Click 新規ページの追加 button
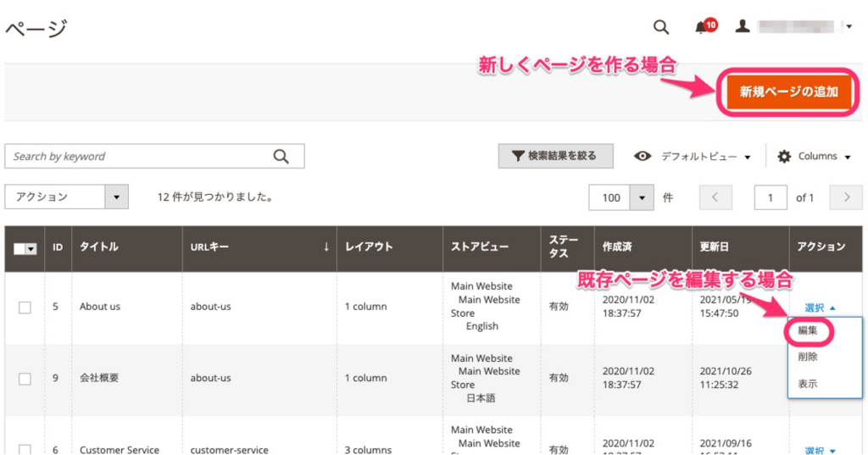Viewport: 868px width, 455px height. pos(789,92)
